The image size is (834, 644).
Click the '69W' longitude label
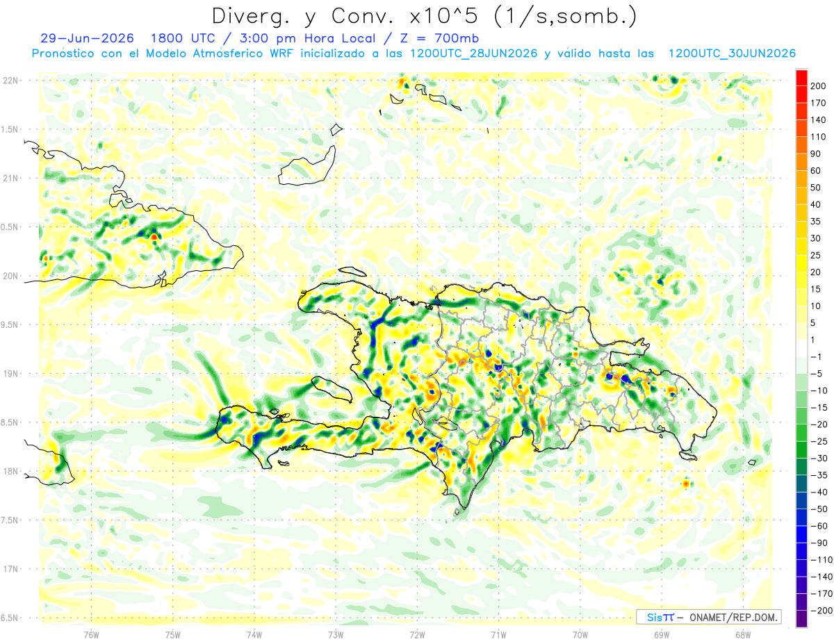coord(661,635)
